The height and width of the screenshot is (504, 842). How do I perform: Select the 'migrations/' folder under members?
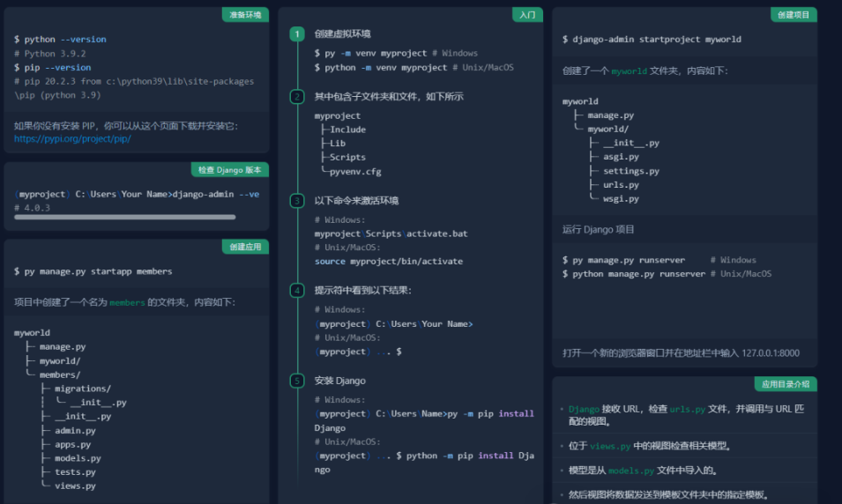coord(83,388)
